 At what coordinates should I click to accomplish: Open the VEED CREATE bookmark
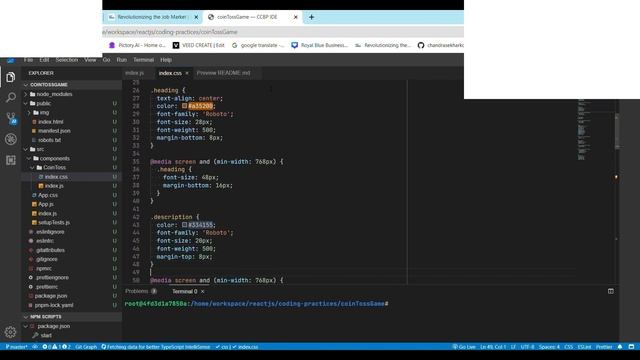click(199, 45)
